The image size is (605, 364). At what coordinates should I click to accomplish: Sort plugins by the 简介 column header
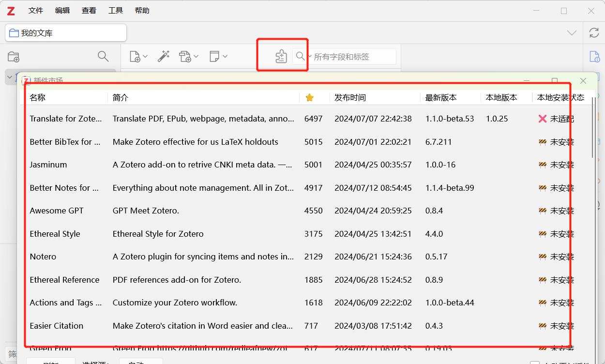(x=121, y=98)
